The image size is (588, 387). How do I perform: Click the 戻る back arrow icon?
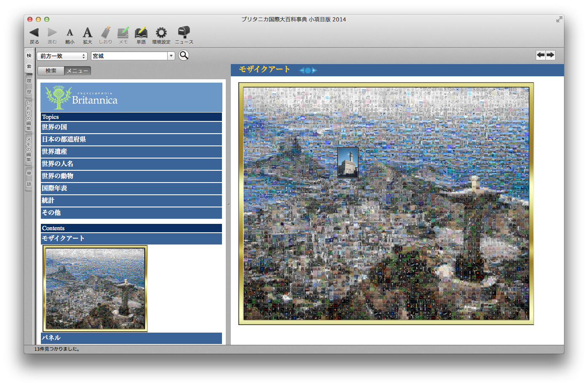pos(34,33)
